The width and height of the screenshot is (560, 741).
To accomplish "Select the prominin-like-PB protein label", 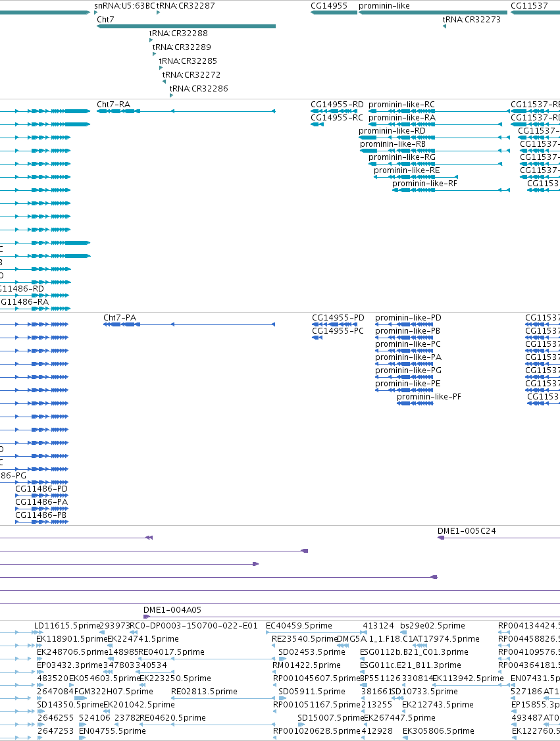I will coord(408,331).
